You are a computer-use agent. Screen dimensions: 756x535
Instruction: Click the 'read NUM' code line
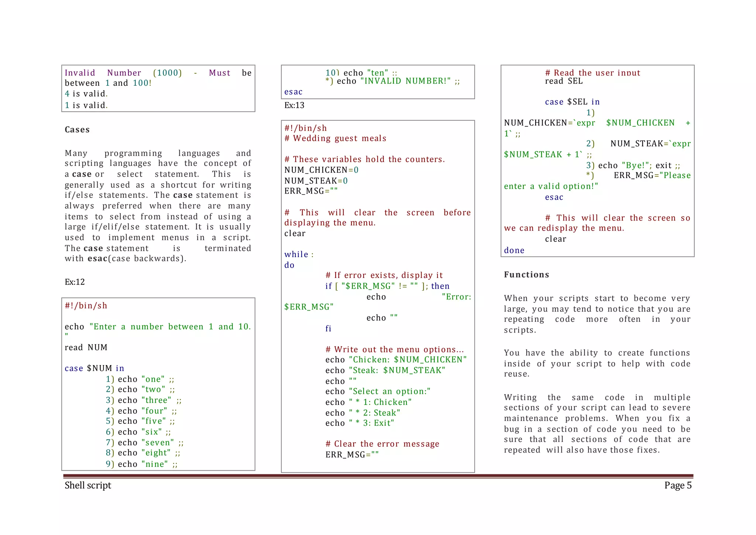(x=86, y=347)
